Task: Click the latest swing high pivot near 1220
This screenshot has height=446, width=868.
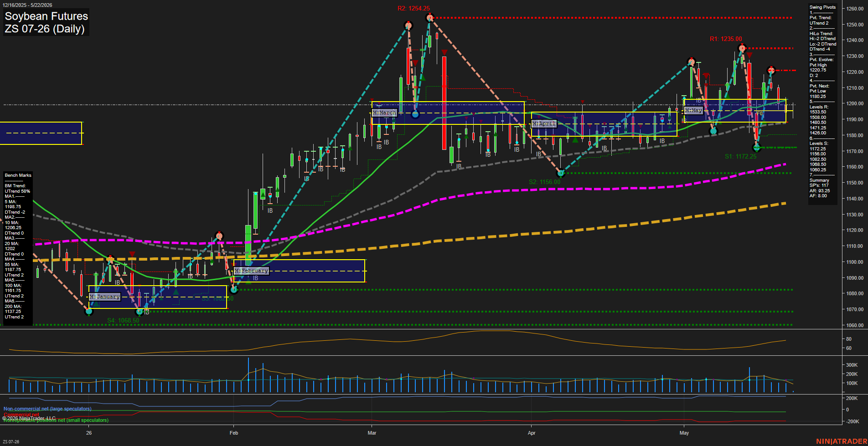Action: tap(771, 70)
